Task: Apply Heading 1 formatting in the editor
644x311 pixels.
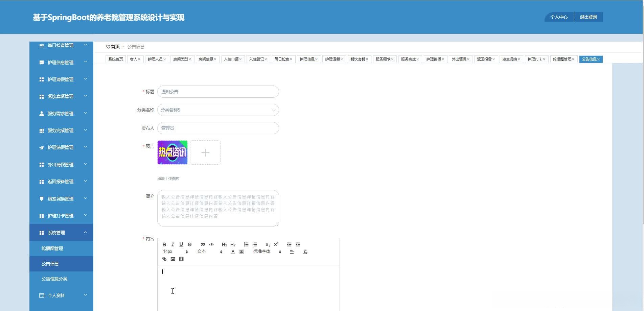Action: [224, 244]
